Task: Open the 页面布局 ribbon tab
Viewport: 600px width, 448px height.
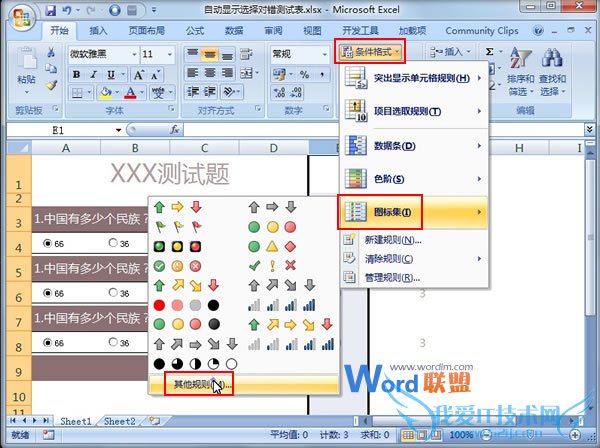Action: click(x=147, y=31)
